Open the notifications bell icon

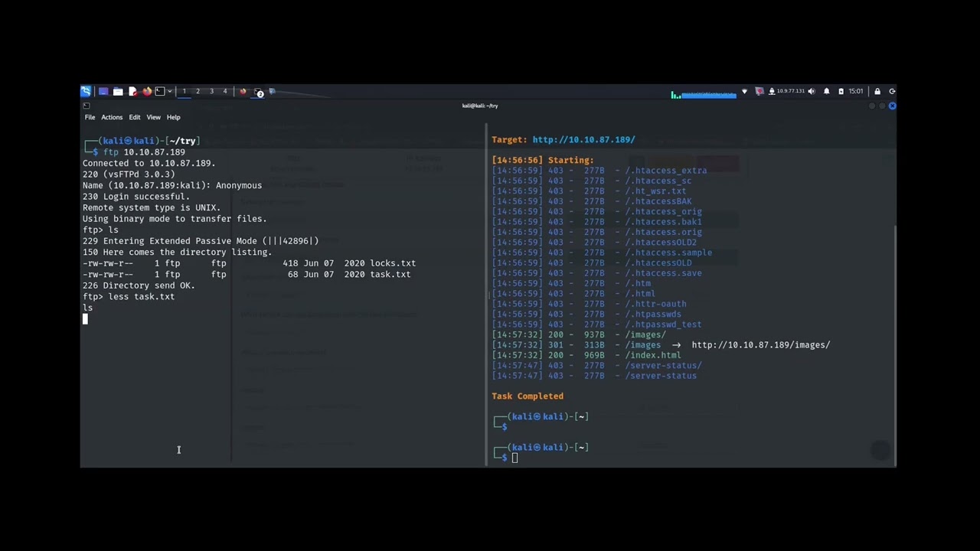pos(827,91)
